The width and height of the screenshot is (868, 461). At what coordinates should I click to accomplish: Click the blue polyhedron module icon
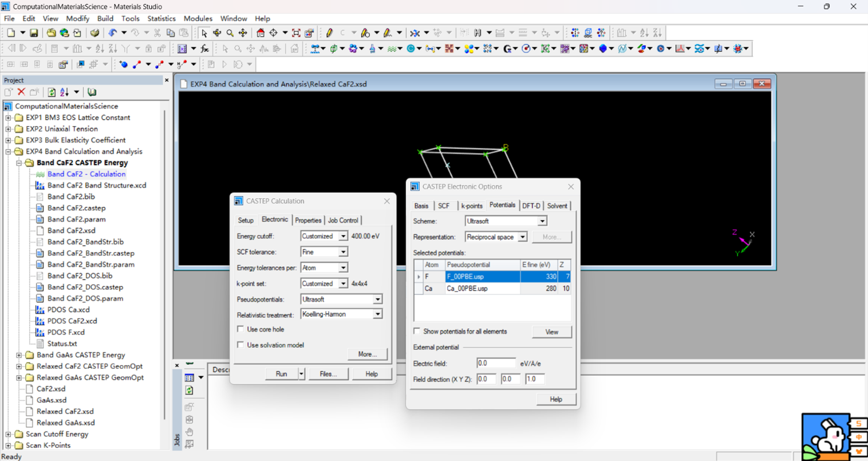pyautogui.click(x=603, y=49)
